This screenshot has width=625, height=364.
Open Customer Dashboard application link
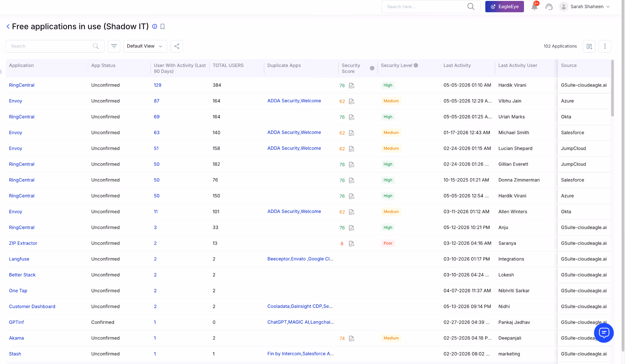coord(32,306)
